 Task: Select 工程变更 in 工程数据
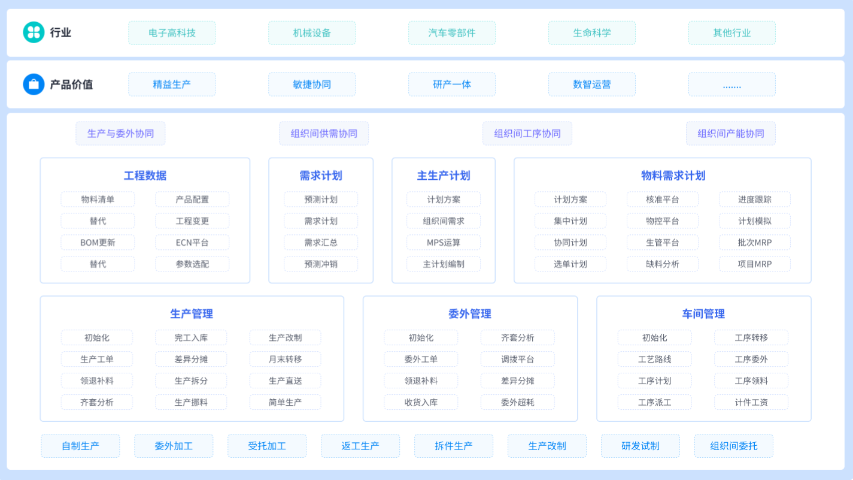coord(192,221)
